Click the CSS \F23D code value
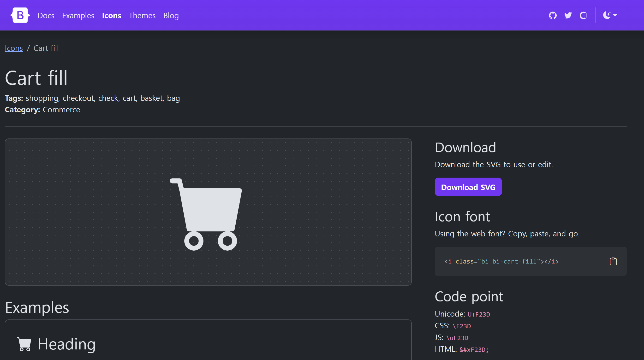This screenshot has width=644, height=360. (461, 326)
